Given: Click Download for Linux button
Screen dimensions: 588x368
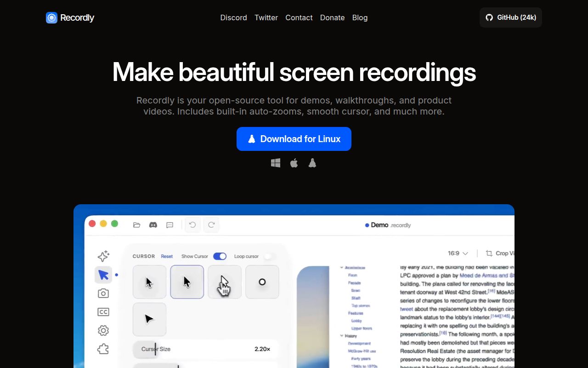Looking at the screenshot, I should [x=294, y=139].
